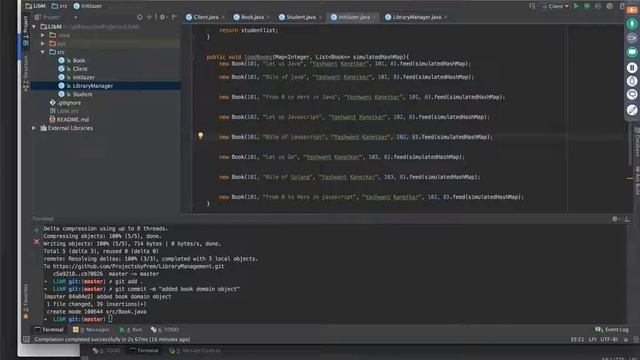Click the Terminal tab in background window
This screenshot has height=360, width=640.
pos(144,351)
